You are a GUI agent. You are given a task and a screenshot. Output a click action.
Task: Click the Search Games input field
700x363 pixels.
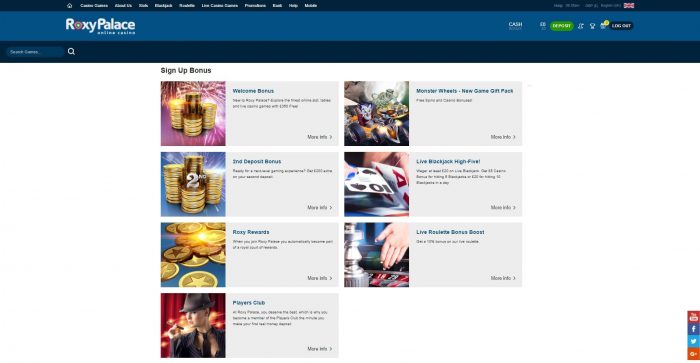point(35,52)
